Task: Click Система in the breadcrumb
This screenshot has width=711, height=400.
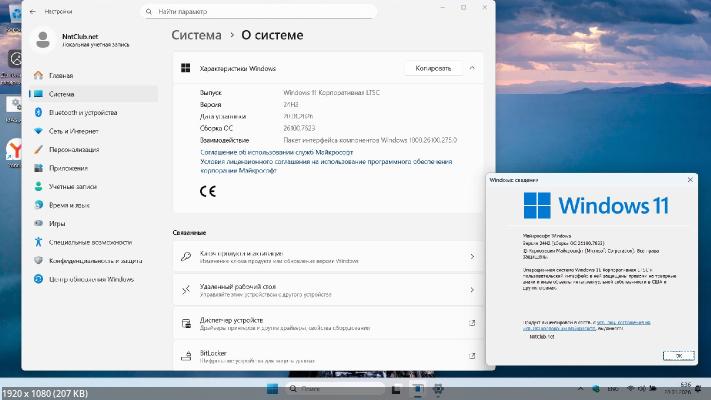Action: coord(197,34)
